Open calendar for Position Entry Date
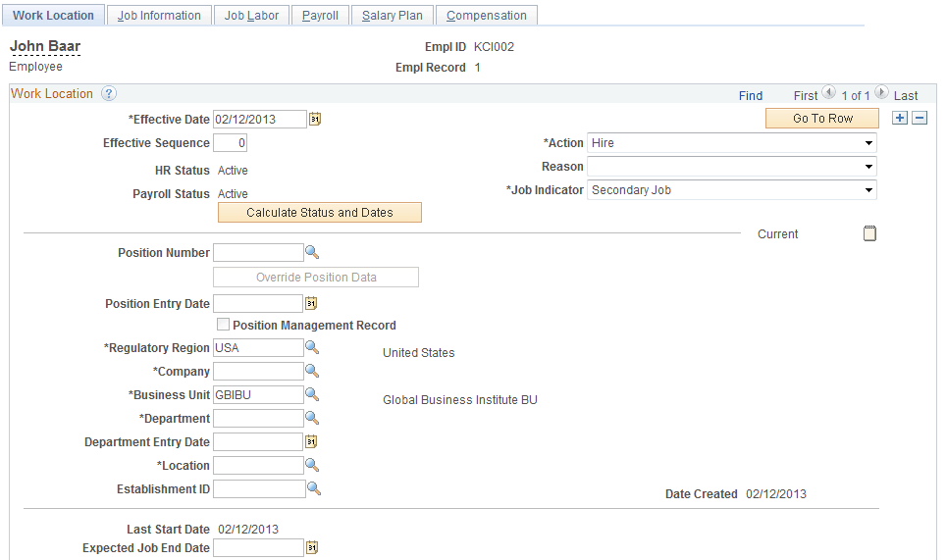 click(311, 303)
